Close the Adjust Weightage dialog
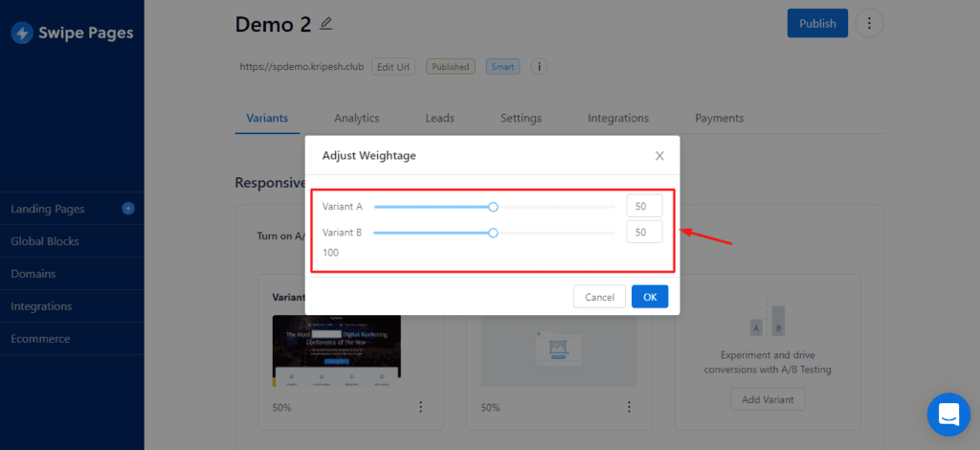Image resolution: width=980 pixels, height=450 pixels. [659, 155]
